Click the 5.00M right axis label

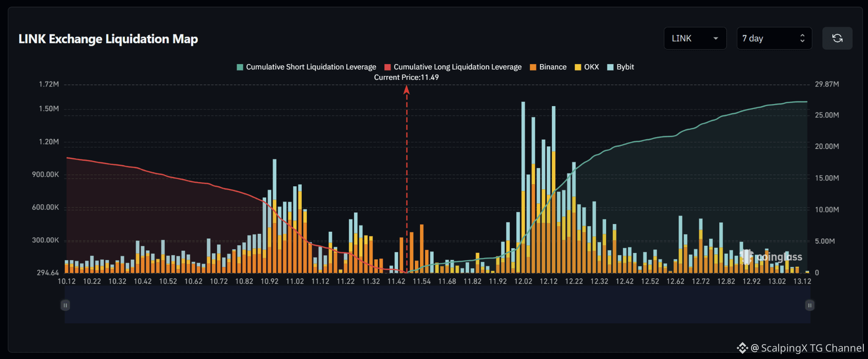pyautogui.click(x=825, y=241)
